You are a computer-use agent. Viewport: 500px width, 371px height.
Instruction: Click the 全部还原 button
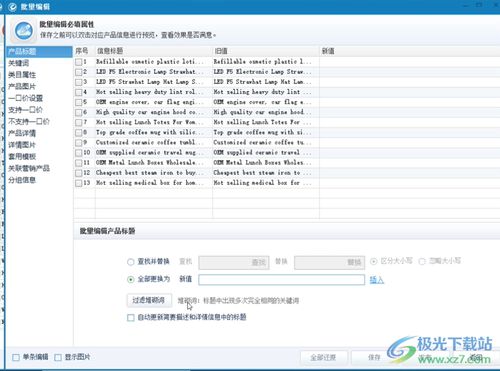tap(324, 358)
